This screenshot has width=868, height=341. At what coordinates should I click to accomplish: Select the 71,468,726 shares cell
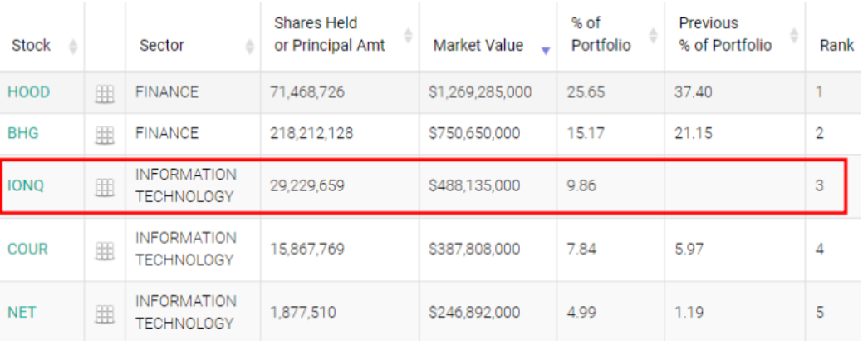(x=307, y=92)
